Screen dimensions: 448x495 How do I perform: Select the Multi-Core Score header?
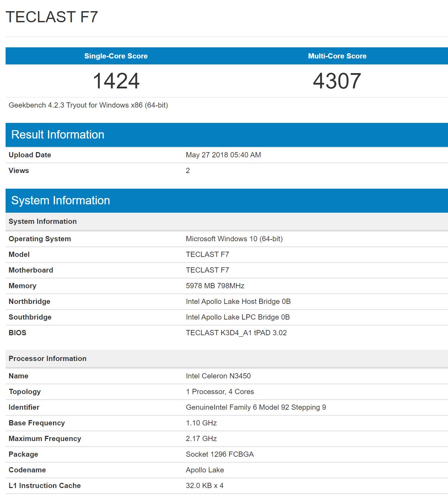pos(337,56)
